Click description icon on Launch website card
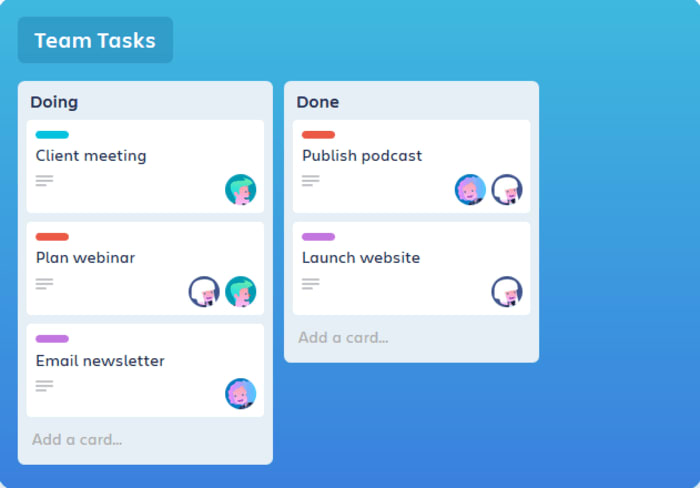700x488 pixels. coord(310,284)
